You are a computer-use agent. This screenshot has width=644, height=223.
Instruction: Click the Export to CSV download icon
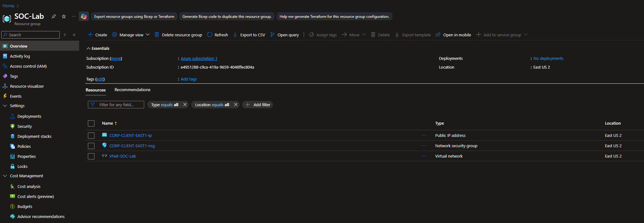tap(235, 35)
